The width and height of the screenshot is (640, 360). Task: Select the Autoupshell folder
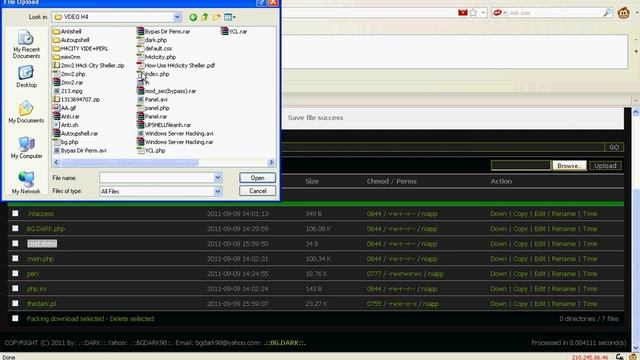coord(71,40)
